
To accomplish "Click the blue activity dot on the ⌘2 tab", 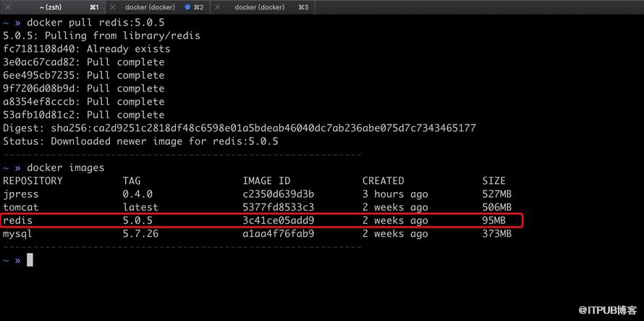I will [x=187, y=7].
